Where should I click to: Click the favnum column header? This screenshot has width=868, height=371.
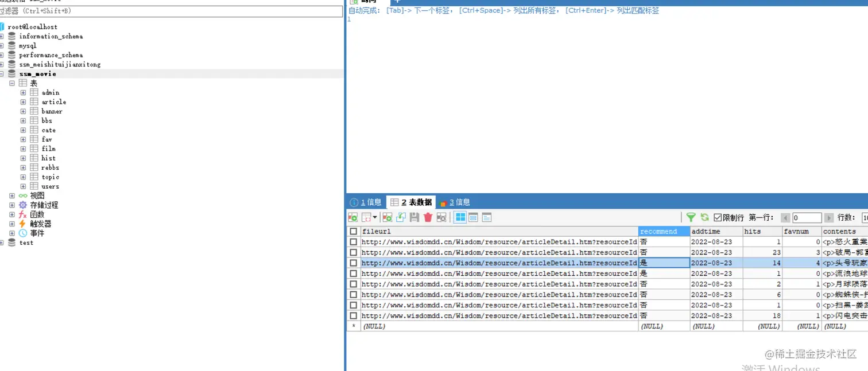pos(801,232)
